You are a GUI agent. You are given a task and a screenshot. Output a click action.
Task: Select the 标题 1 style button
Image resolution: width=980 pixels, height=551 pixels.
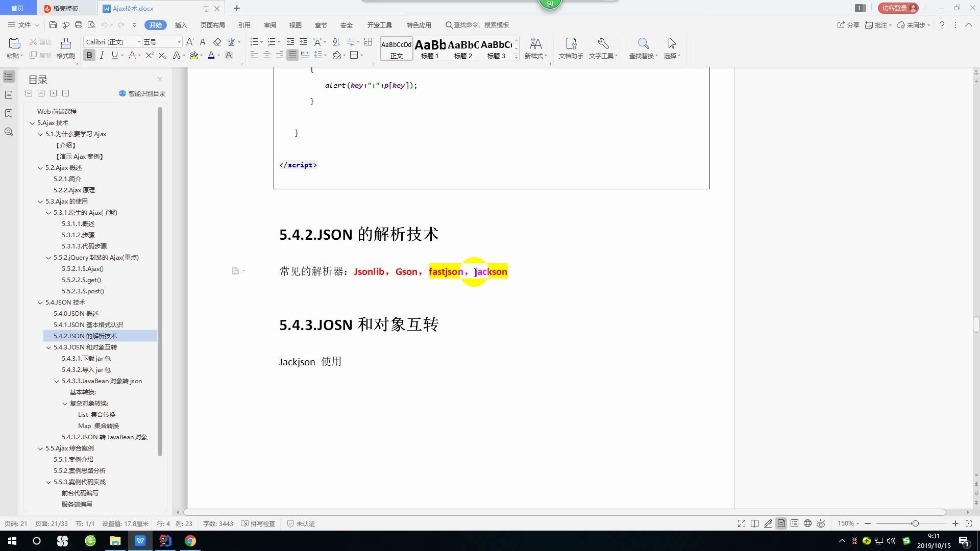pyautogui.click(x=429, y=48)
